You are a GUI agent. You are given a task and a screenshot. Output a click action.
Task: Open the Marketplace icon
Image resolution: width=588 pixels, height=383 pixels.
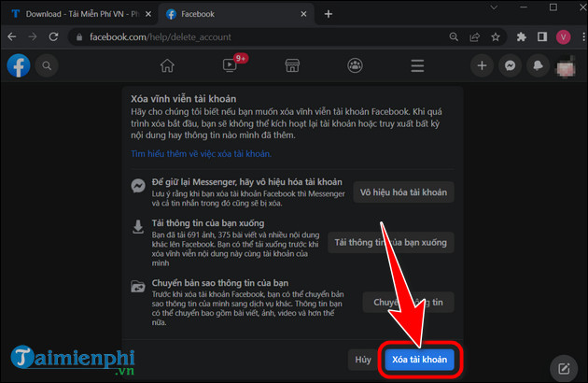pyautogui.click(x=292, y=65)
